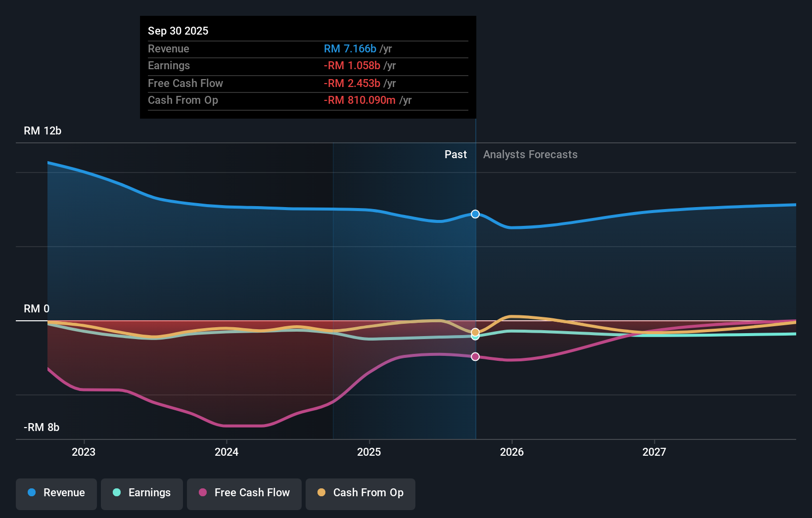Click the blue Revenue legend dot
Screen dimensions: 812x518
coord(31,493)
